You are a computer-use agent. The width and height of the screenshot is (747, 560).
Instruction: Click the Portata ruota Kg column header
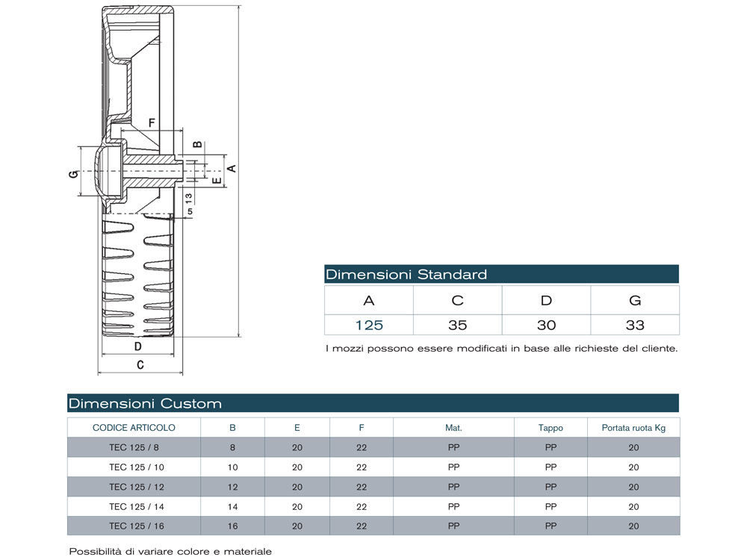click(x=633, y=428)
